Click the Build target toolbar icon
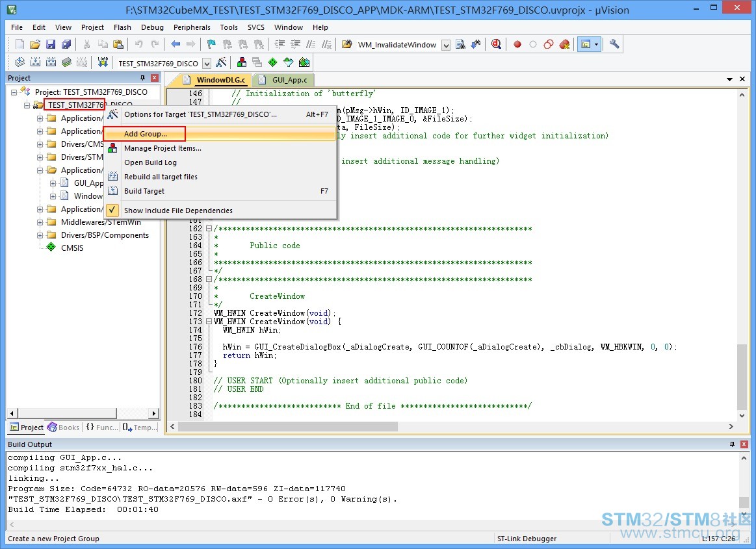Screen dimensions: 756x549 coord(35,62)
